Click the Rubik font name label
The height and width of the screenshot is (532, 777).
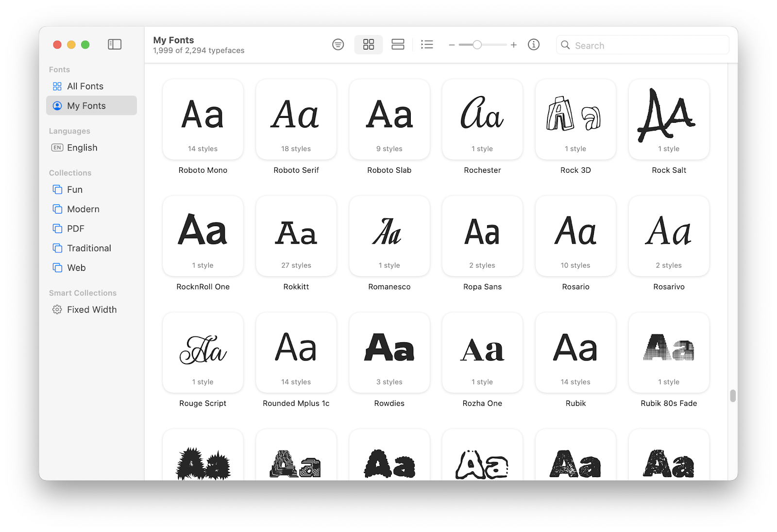[x=575, y=403]
